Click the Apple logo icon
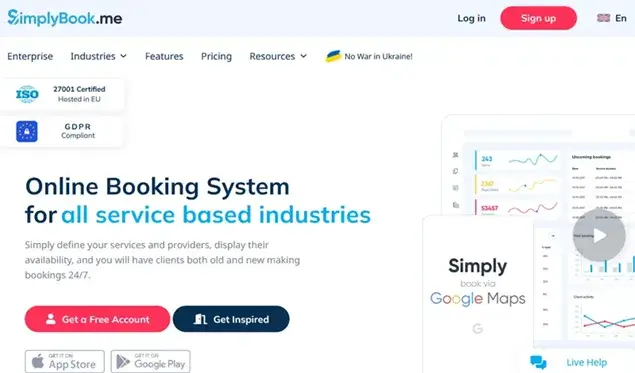This screenshot has width=635, height=373. point(38,361)
